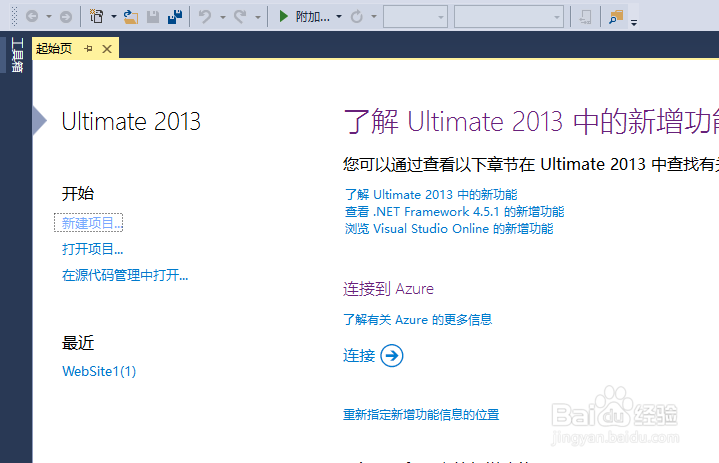Click the greyed-out device icon in toolbar
719x463 pixels.
coord(585,17)
